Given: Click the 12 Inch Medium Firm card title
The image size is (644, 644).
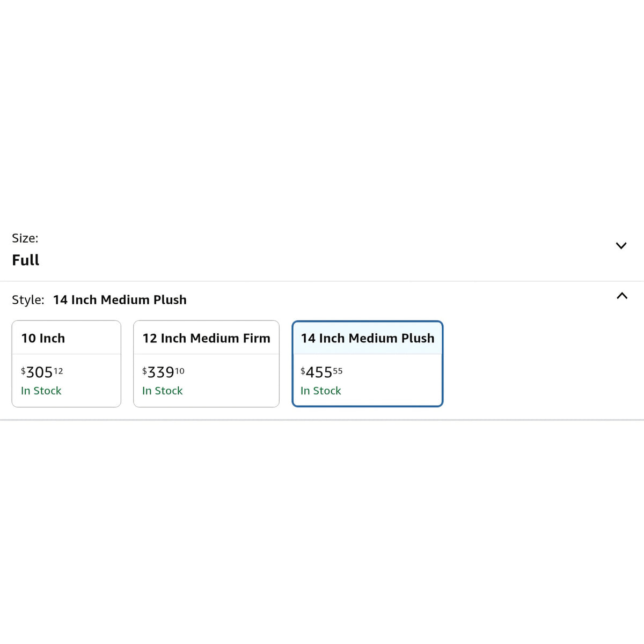Looking at the screenshot, I should click(207, 338).
